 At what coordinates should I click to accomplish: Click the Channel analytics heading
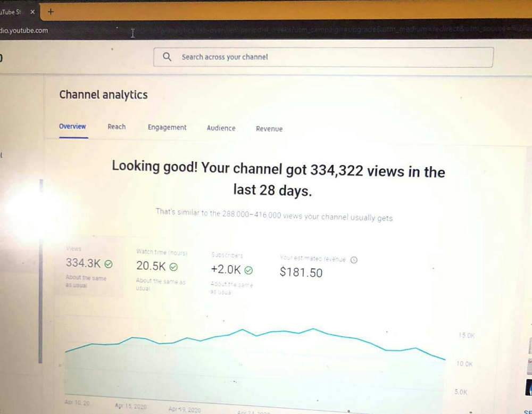click(104, 95)
